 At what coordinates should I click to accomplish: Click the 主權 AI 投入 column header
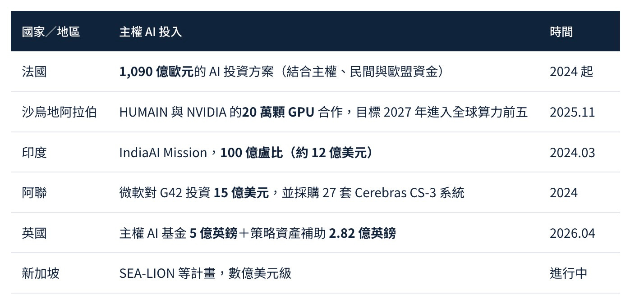[151, 32]
